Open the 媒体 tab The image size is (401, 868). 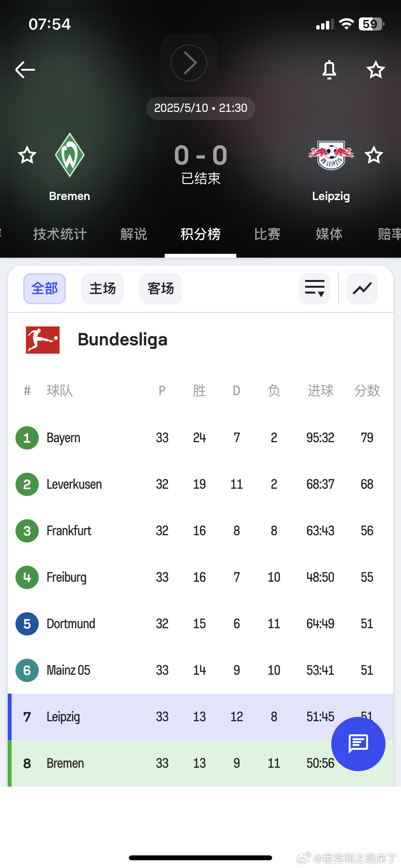[x=329, y=234]
